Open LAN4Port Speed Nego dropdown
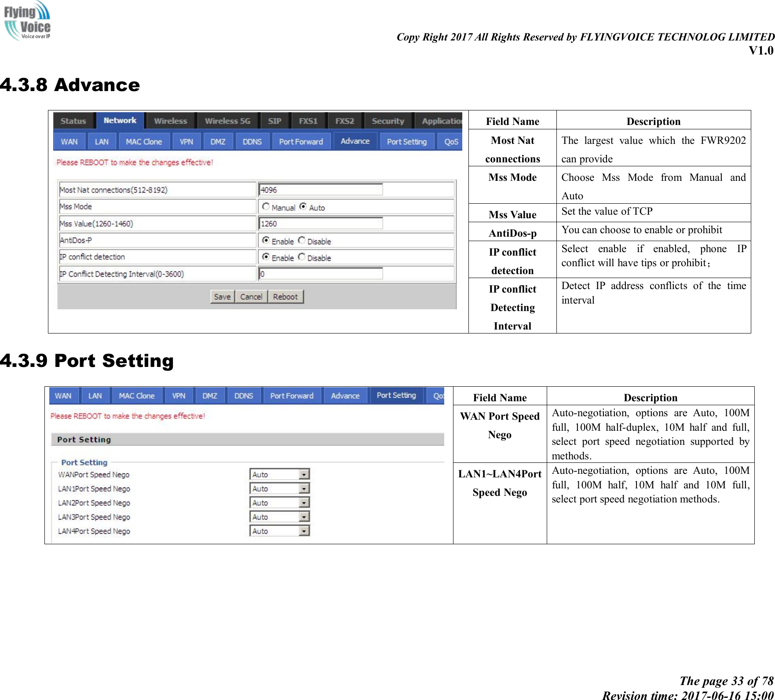 pyautogui.click(x=303, y=531)
